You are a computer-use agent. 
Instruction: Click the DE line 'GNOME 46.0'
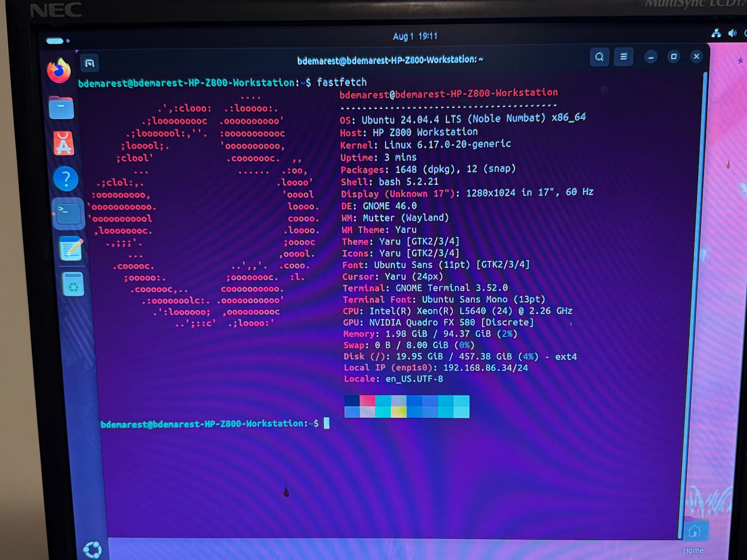379,206
